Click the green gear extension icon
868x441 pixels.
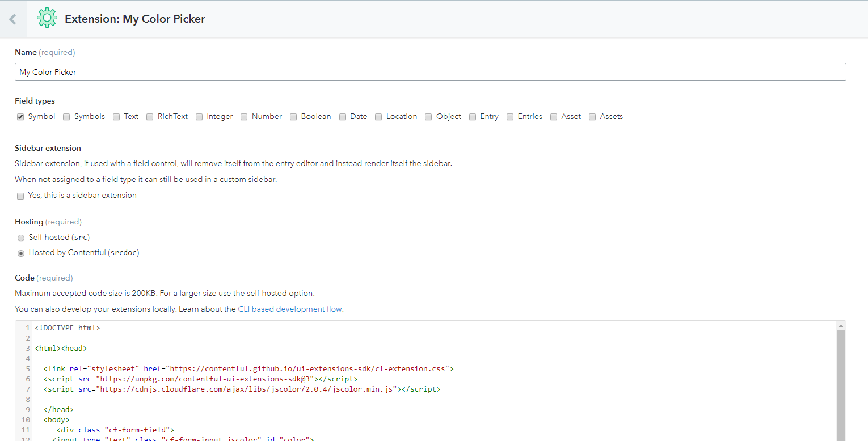click(x=47, y=19)
